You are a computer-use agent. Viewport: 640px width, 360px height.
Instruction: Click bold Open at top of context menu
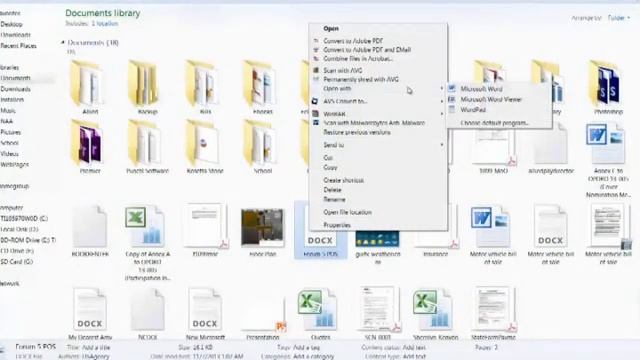(x=331, y=29)
